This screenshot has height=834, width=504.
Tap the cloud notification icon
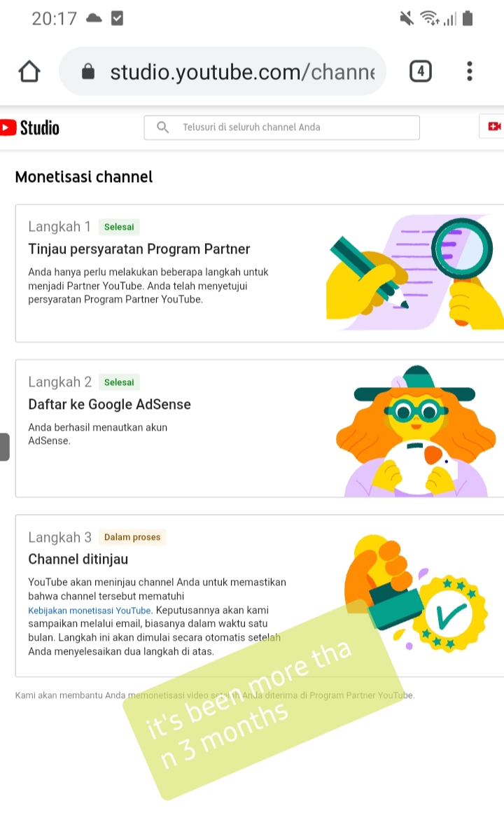coord(94,19)
